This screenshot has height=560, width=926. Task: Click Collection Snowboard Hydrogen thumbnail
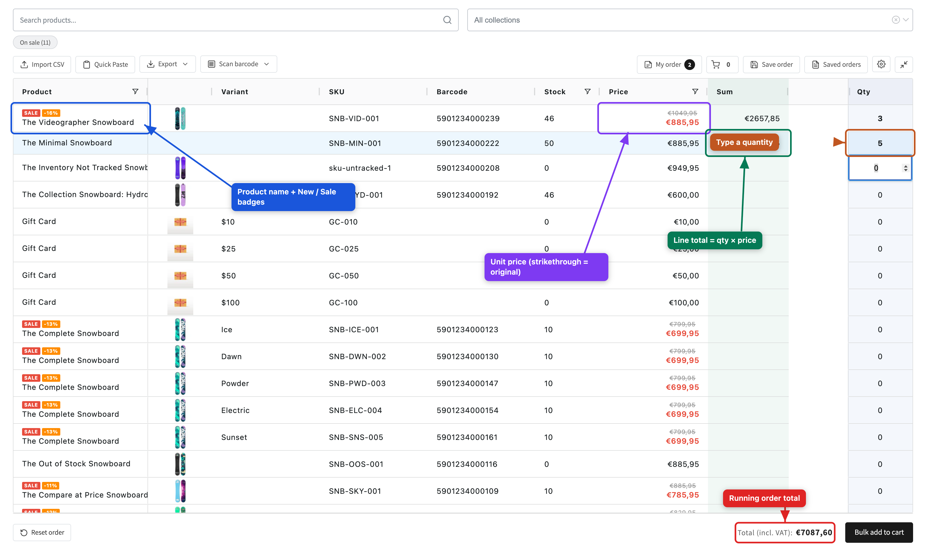pyautogui.click(x=180, y=195)
